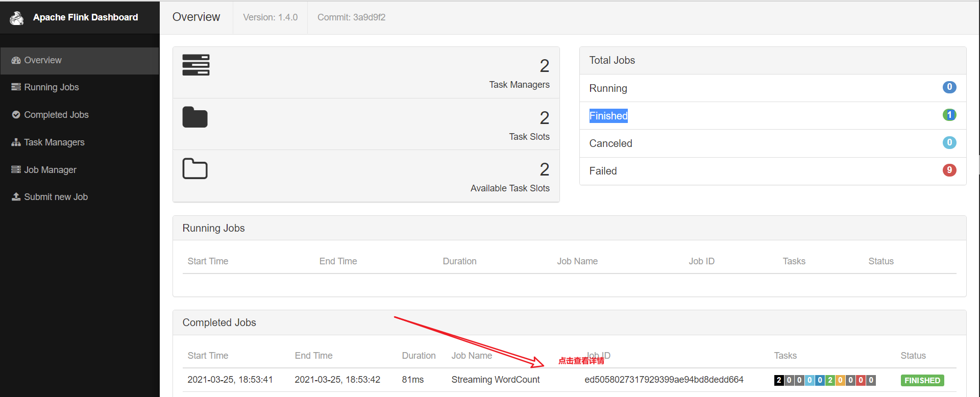Click the 81ms duration cell
This screenshot has width=980, height=397.
point(412,380)
